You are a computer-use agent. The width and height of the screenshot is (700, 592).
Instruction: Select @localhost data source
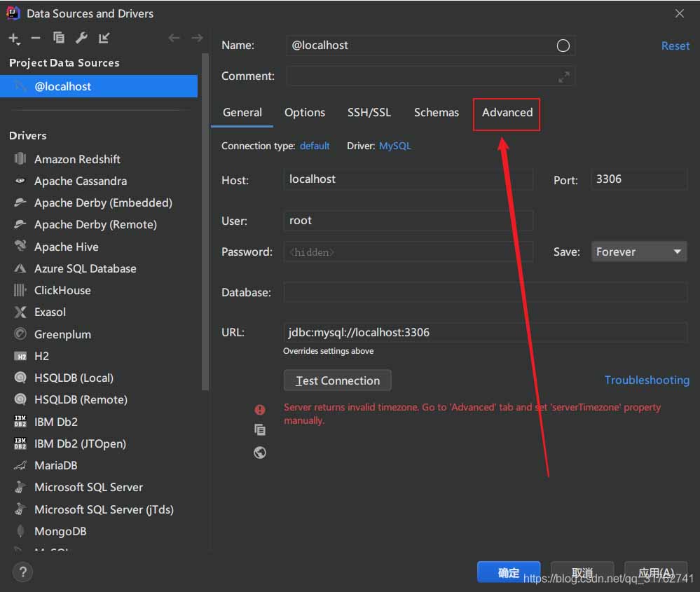[x=99, y=86]
